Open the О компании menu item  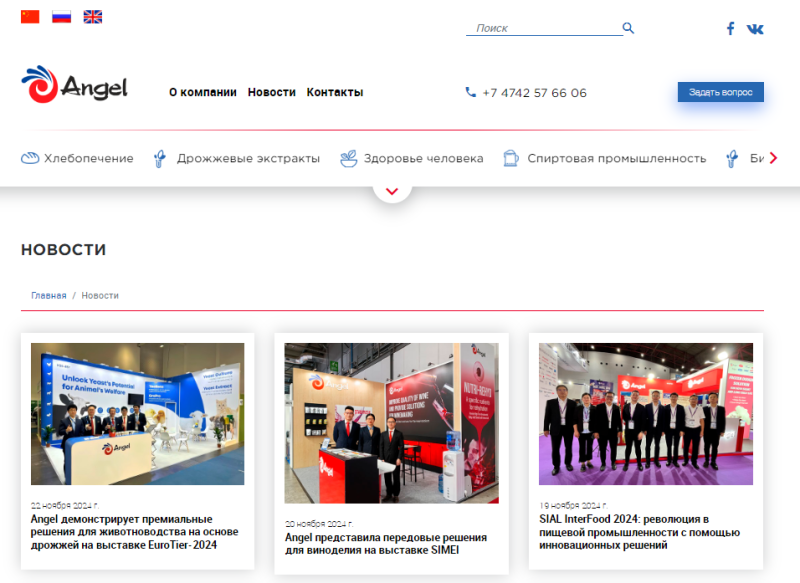[x=202, y=92]
